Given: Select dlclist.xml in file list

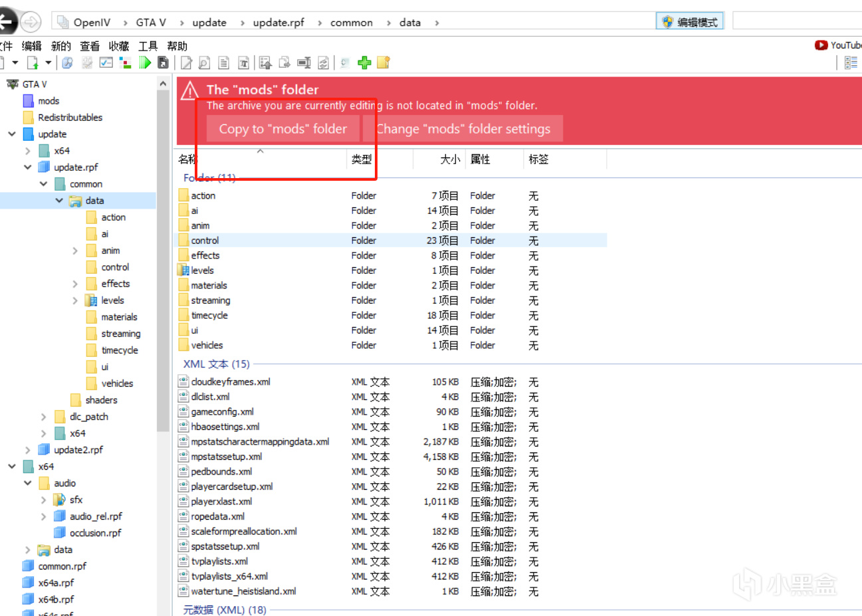Looking at the screenshot, I should coord(210,397).
